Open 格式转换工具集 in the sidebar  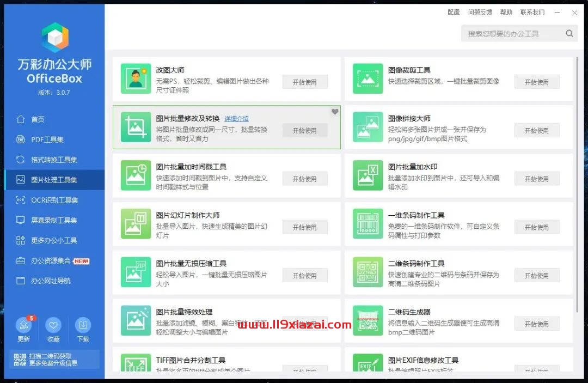[54, 160]
